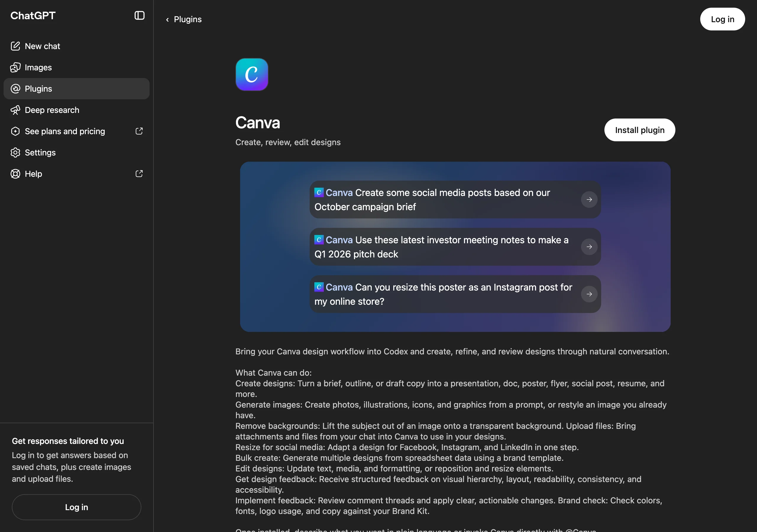757x532 pixels.
Task: Open Help external-link arrow icon
Action: tap(139, 174)
